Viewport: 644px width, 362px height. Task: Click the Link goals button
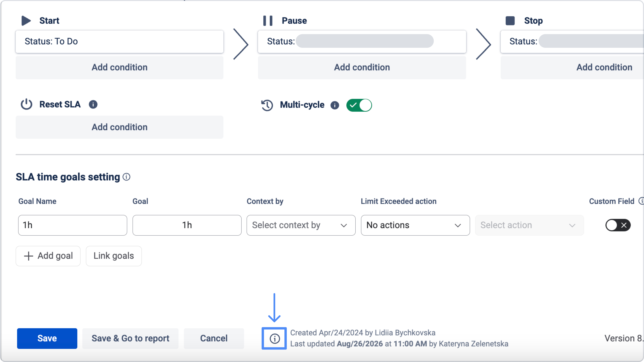(x=114, y=256)
